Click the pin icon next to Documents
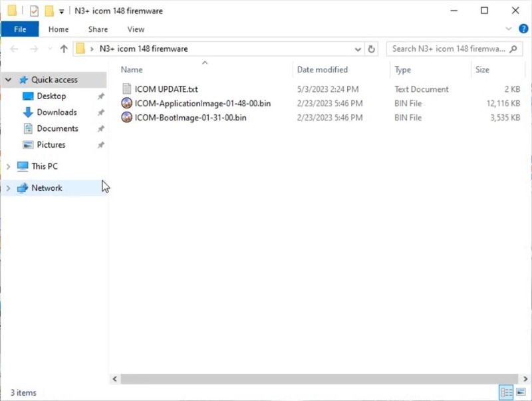 click(101, 129)
